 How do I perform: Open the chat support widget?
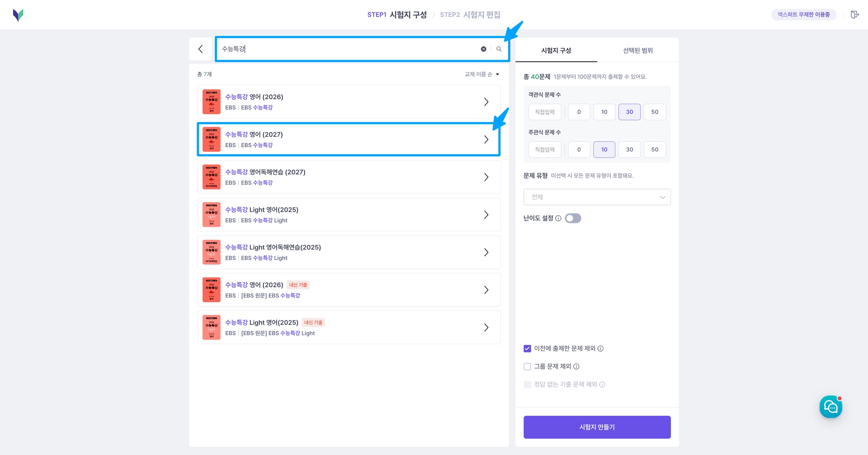831,407
